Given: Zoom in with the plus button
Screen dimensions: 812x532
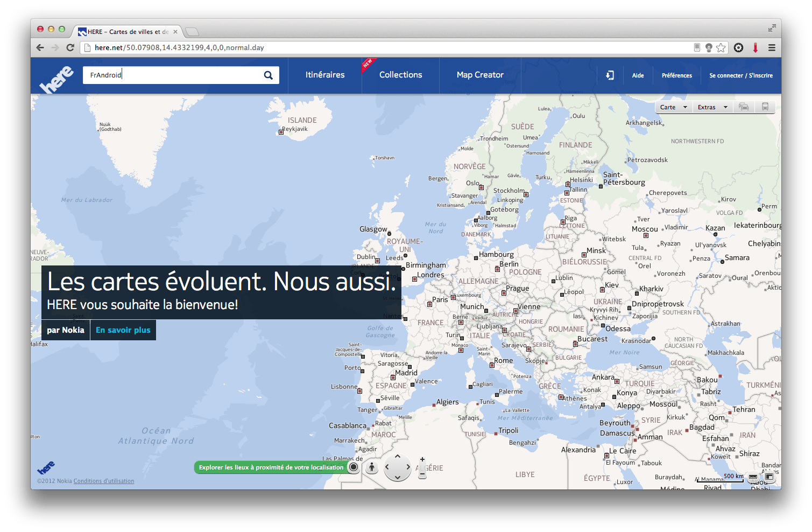Looking at the screenshot, I should pyautogui.click(x=422, y=459).
